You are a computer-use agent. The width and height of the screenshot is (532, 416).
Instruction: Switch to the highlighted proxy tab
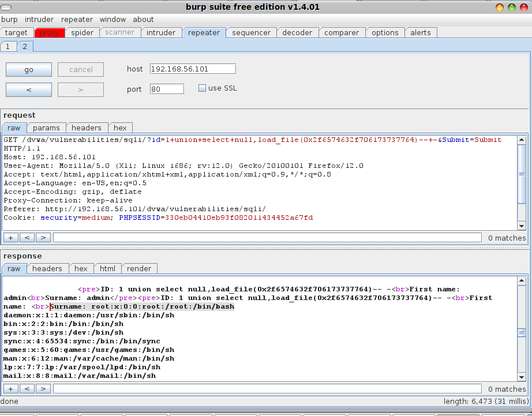pos(49,32)
